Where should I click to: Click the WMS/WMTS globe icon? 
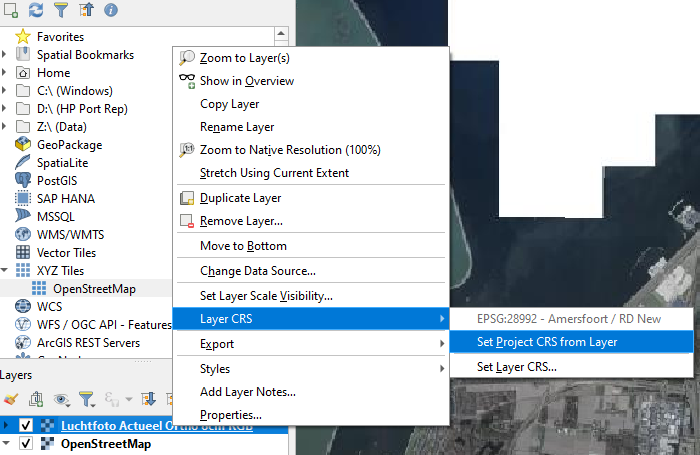23,234
